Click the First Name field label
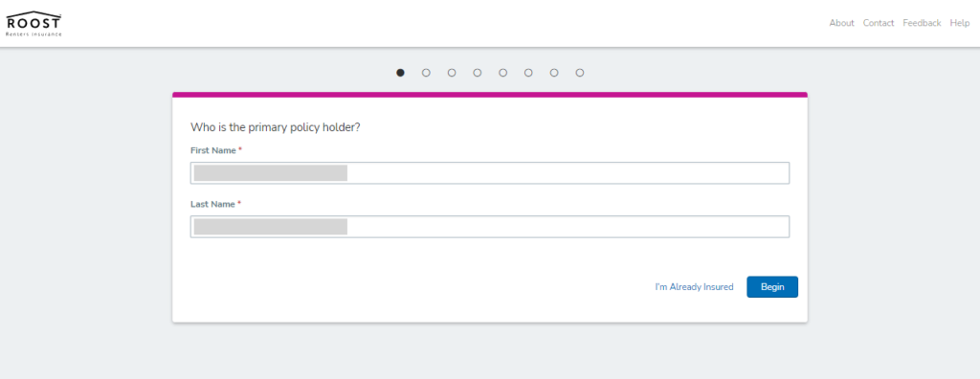 tap(213, 150)
